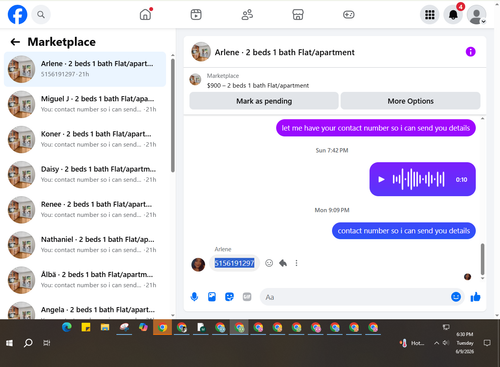Screen dimensions: 500x367
Task: Choose a sticker icon
Action: pos(229,297)
